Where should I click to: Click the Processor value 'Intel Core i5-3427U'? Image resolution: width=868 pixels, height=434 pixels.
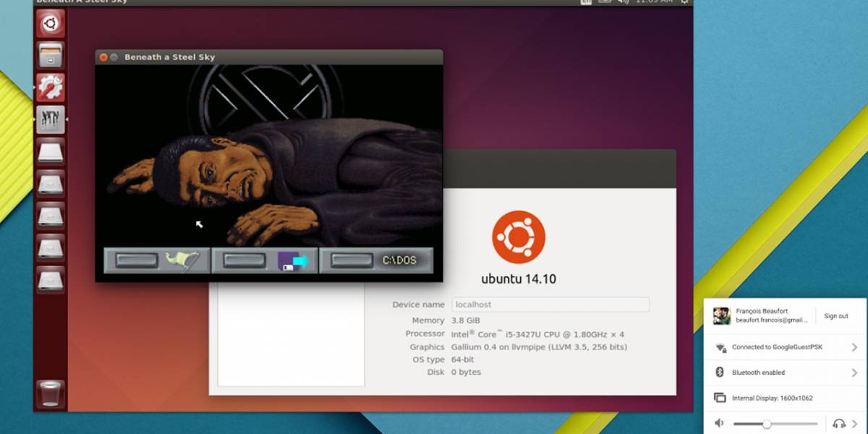(537, 333)
